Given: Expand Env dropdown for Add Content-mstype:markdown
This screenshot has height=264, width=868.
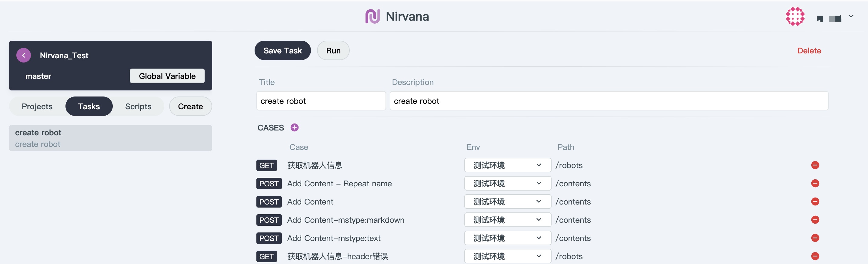Looking at the screenshot, I should (507, 220).
